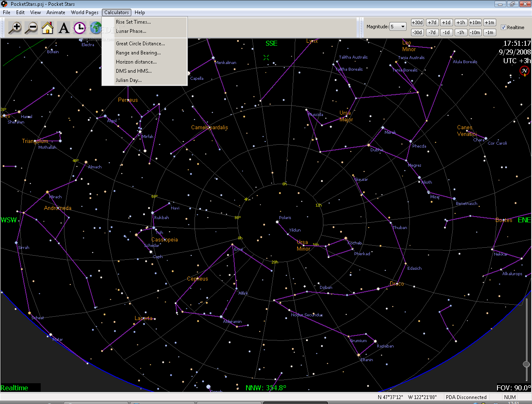Click the -7d time button
This screenshot has height=404, width=532.
click(432, 32)
